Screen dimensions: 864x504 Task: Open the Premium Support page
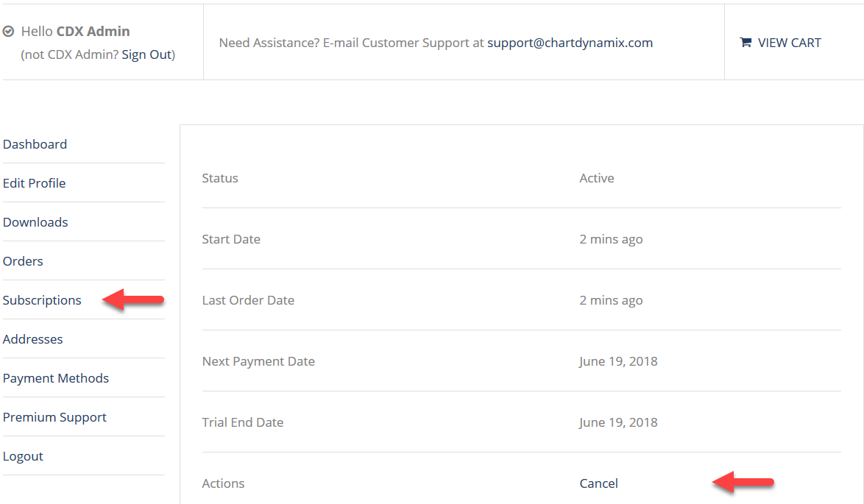click(54, 417)
